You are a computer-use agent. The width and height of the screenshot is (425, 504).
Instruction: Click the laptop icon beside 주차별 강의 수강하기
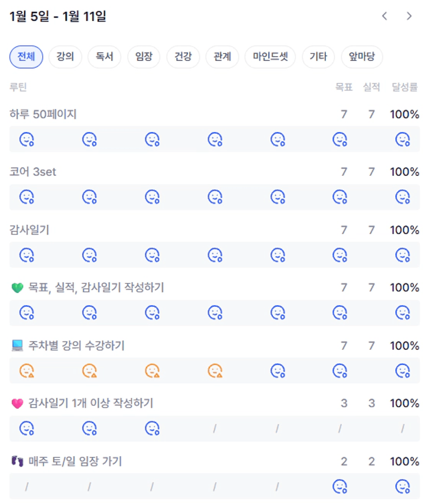[x=17, y=346]
